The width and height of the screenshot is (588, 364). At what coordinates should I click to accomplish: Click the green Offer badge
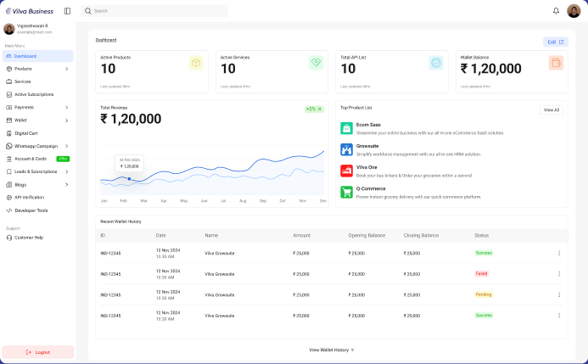point(63,159)
